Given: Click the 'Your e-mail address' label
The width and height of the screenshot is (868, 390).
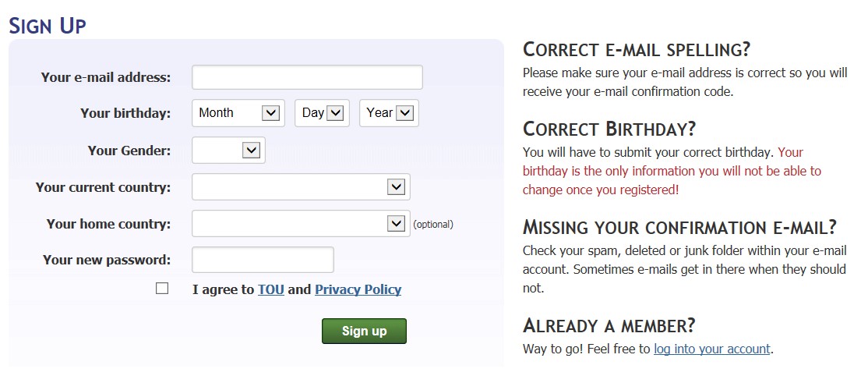Looking at the screenshot, I should [106, 77].
